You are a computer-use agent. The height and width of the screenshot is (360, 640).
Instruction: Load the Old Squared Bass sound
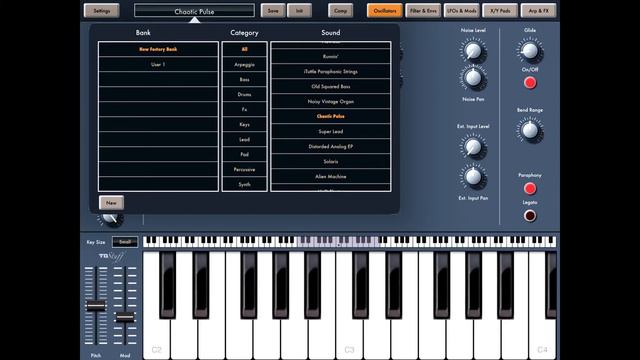331,87
